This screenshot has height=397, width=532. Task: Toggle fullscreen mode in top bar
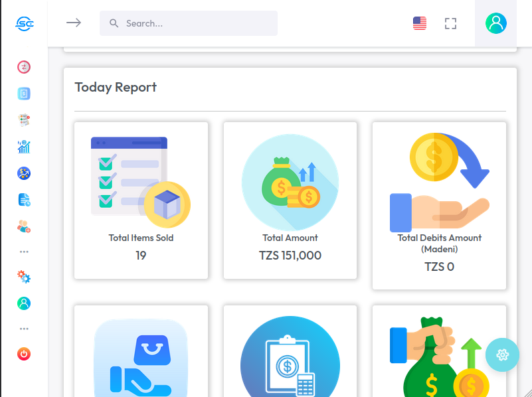(x=450, y=23)
